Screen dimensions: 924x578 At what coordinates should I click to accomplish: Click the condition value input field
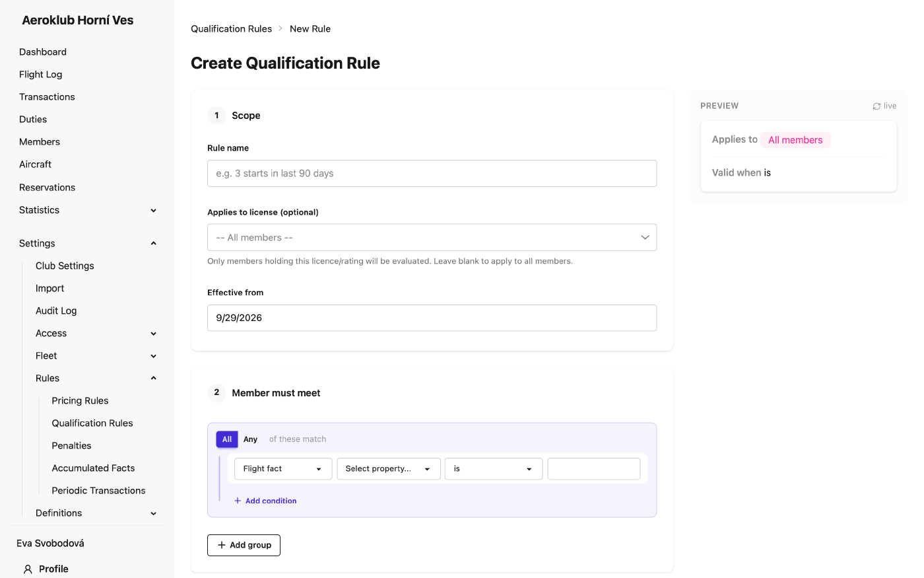click(594, 469)
